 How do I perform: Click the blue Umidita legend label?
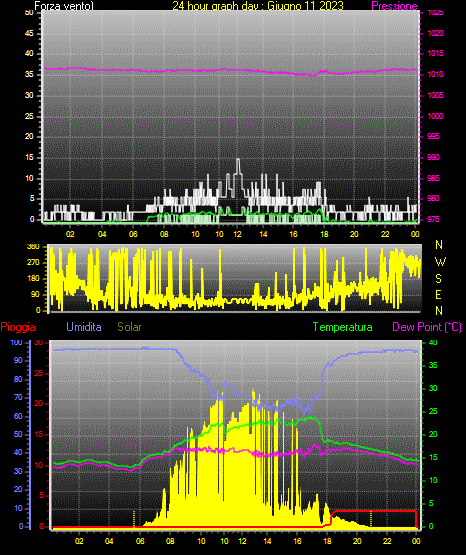pos(84,327)
